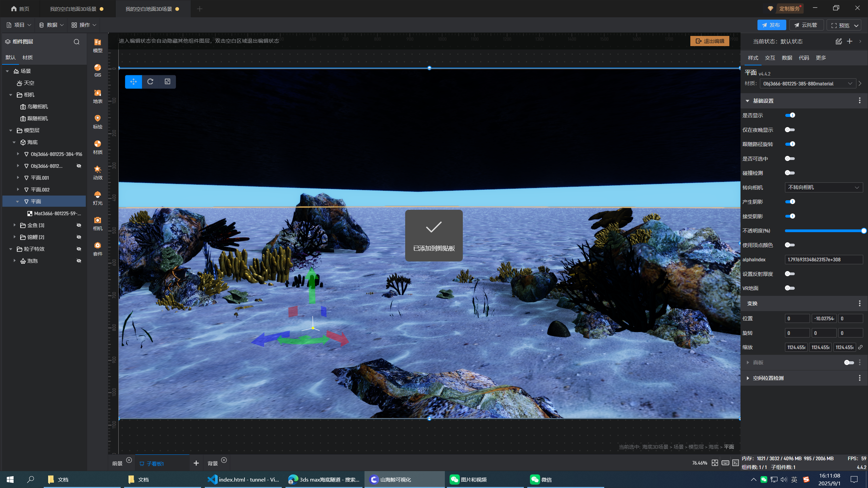Open the console icon in status bar

point(735,463)
